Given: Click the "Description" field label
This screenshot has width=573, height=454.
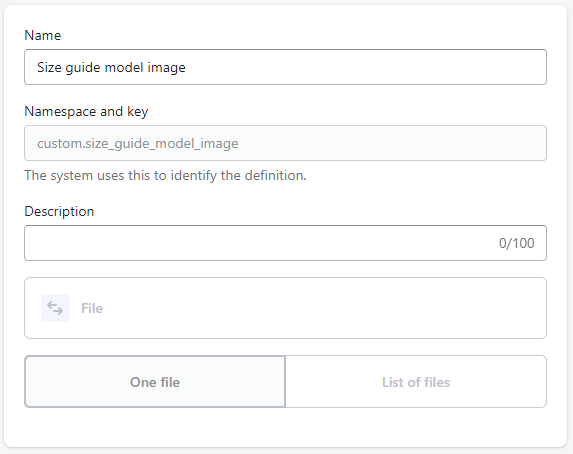Looking at the screenshot, I should click(x=59, y=212).
